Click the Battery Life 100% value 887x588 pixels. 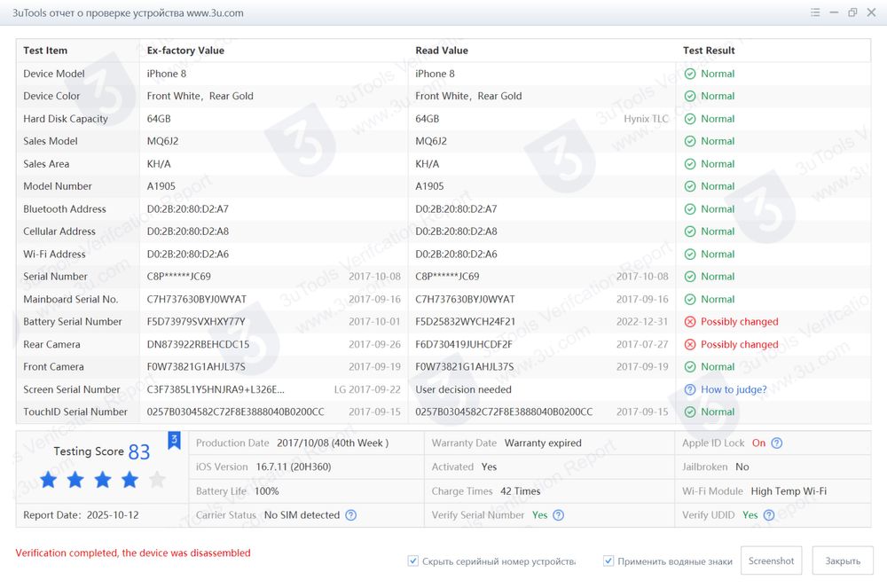(x=266, y=491)
